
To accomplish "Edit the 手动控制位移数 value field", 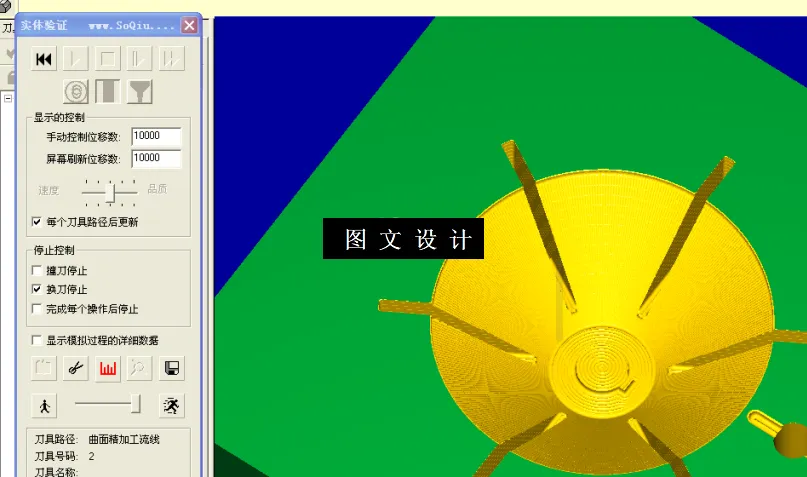I will click(x=156, y=136).
